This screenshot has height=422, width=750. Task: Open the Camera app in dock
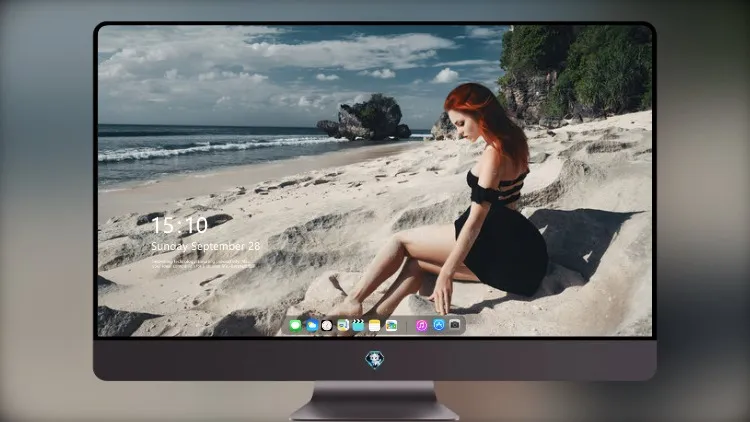coord(455,325)
